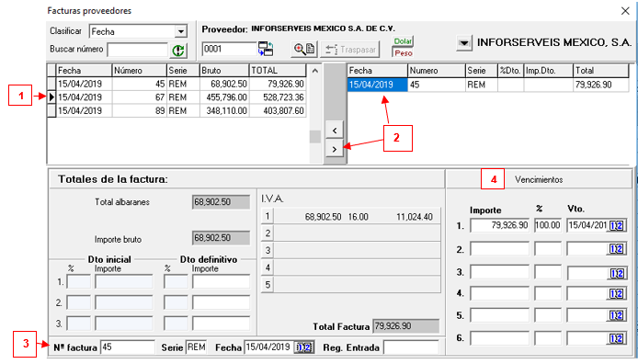Open calendar icon in Vencimientos row 6
The image size is (638, 364).
point(616,338)
